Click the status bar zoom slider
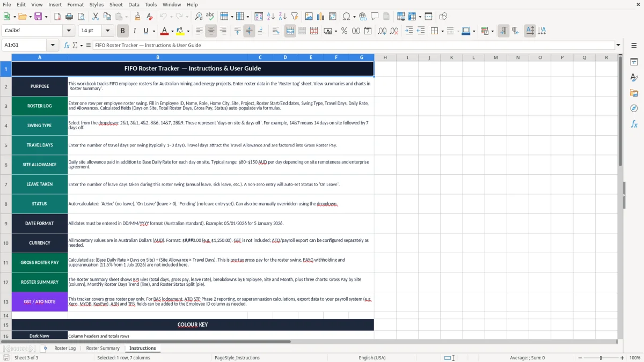The width and height of the screenshot is (644, 362). click(601, 358)
